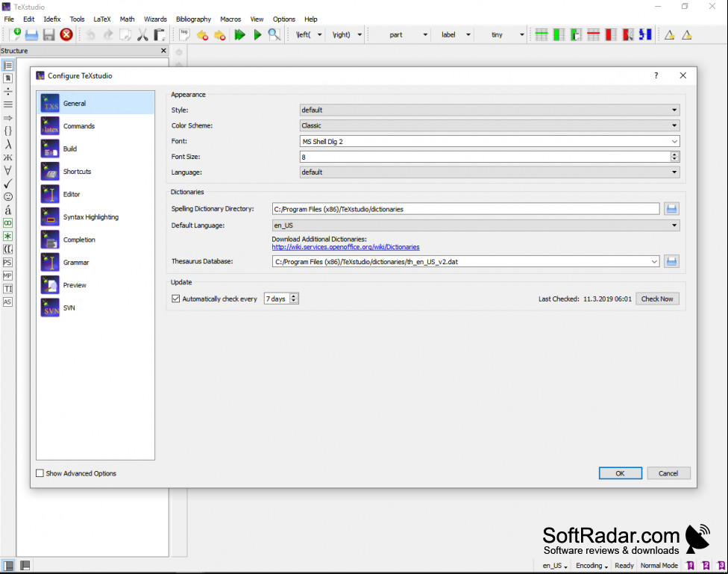This screenshot has height=574, width=728.
Task: Browse for the spelling dictionary directory
Action: coord(671,209)
